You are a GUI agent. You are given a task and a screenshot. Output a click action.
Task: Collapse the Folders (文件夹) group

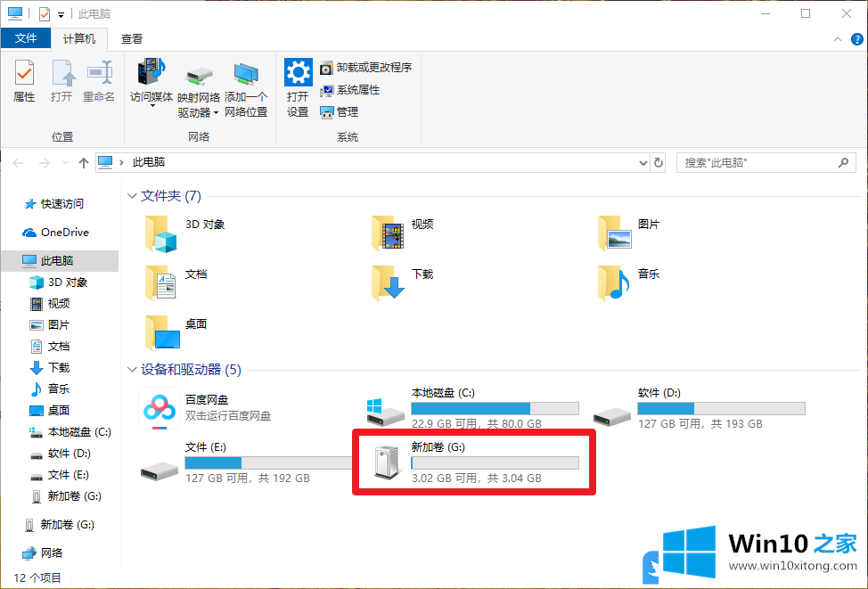tap(132, 195)
